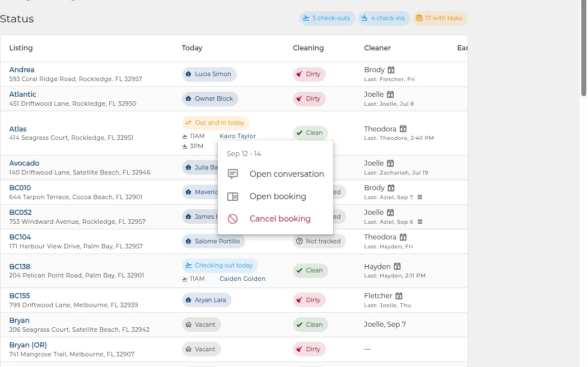Click the Cleaner column header
The width and height of the screenshot is (588, 367).
click(377, 48)
